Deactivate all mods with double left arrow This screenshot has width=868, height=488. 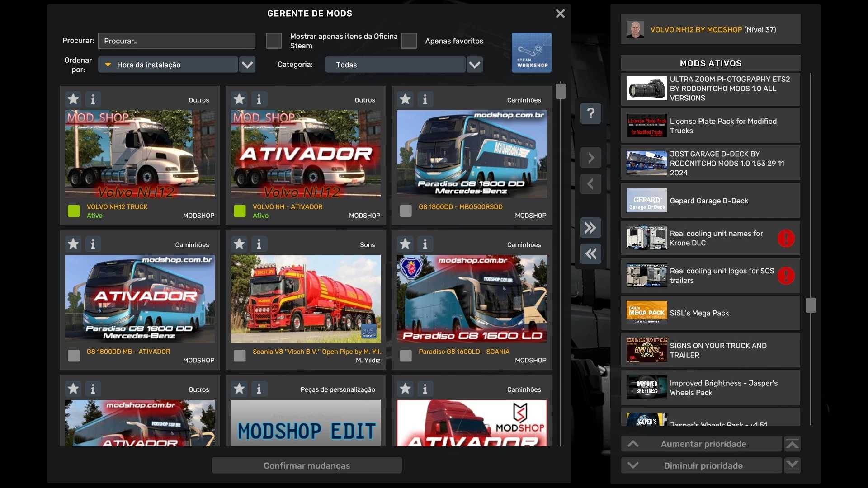point(591,253)
